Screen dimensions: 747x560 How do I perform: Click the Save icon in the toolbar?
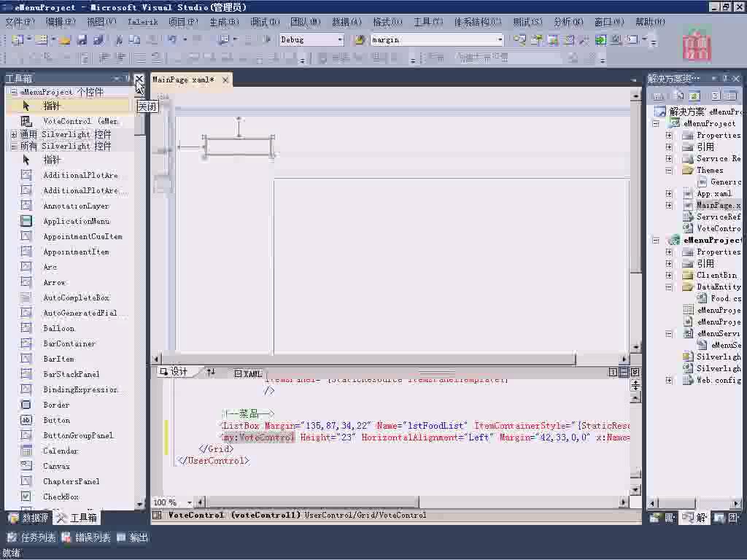point(82,40)
